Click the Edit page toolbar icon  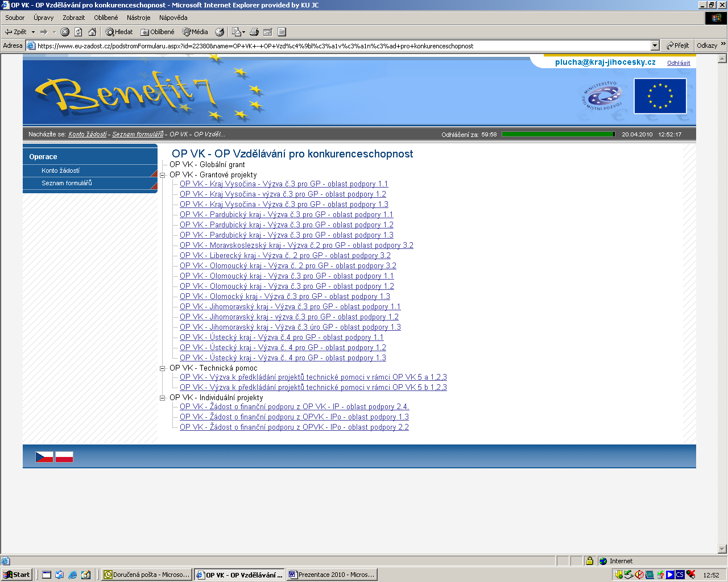coord(268,32)
